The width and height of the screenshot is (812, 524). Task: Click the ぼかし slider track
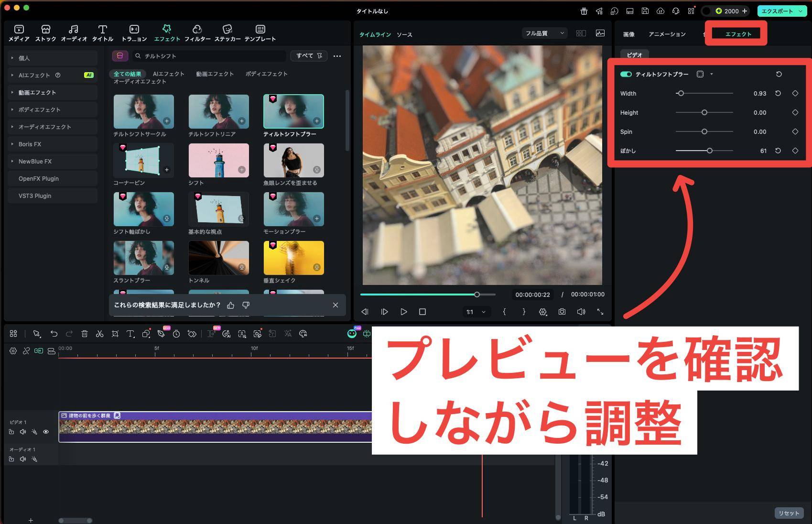pyautogui.click(x=704, y=151)
